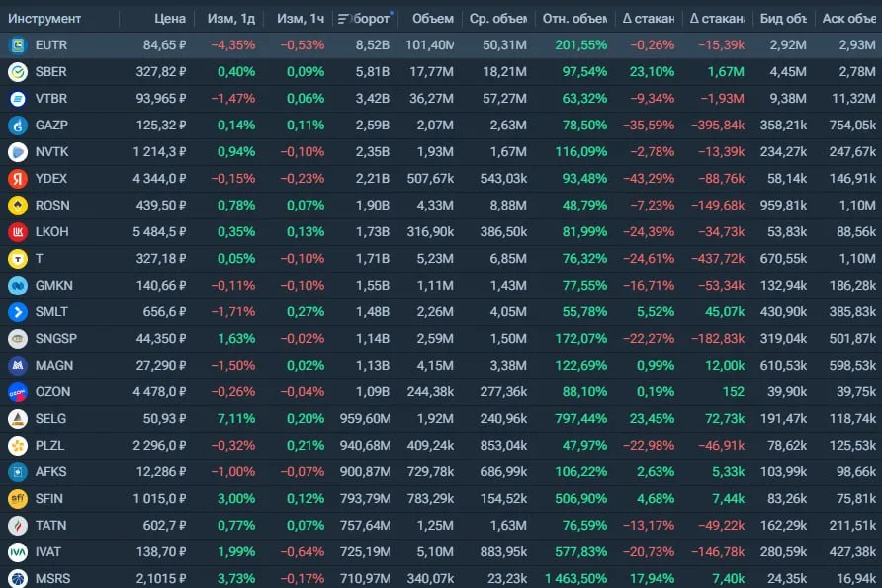Select the OZON ticker name

[52, 392]
